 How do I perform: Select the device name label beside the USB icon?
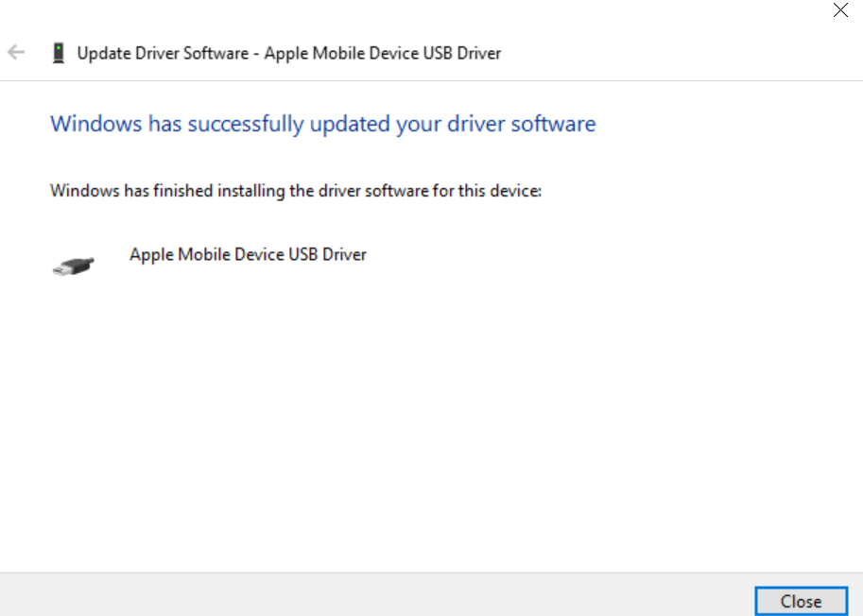point(248,254)
